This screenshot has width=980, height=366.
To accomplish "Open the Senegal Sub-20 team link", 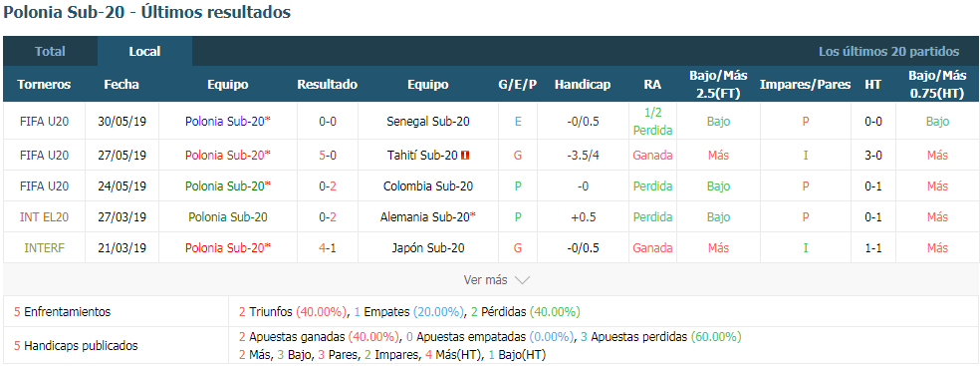I will [428, 122].
